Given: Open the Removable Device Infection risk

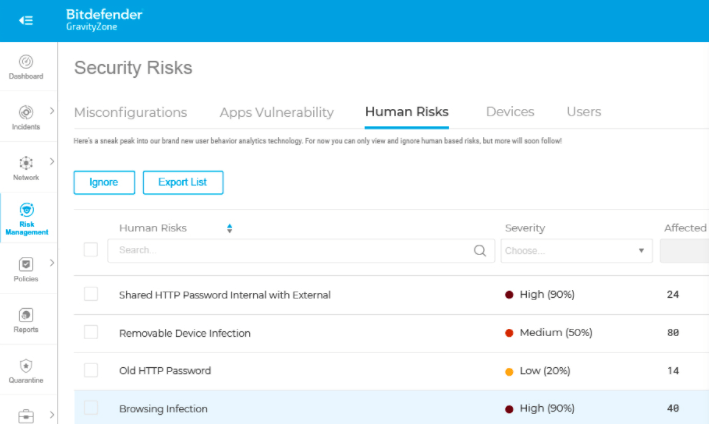Looking at the screenshot, I should point(184,333).
